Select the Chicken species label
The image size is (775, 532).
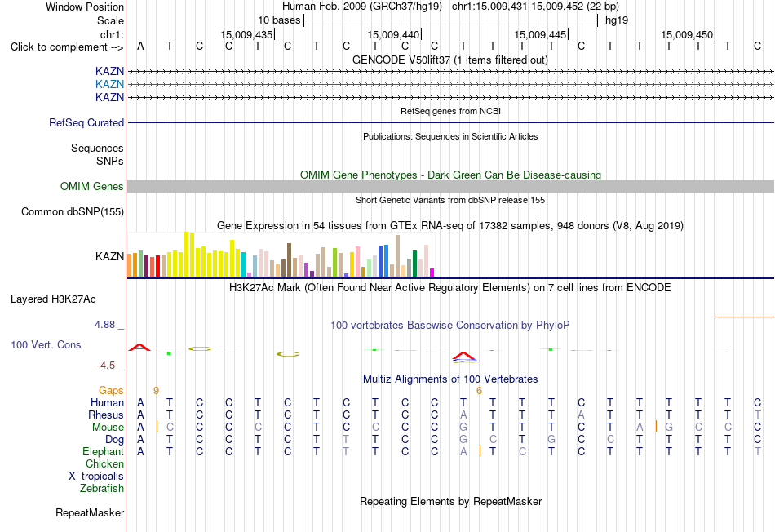(104, 463)
